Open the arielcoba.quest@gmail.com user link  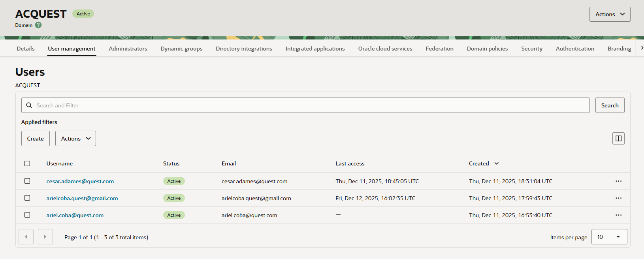pos(82,198)
